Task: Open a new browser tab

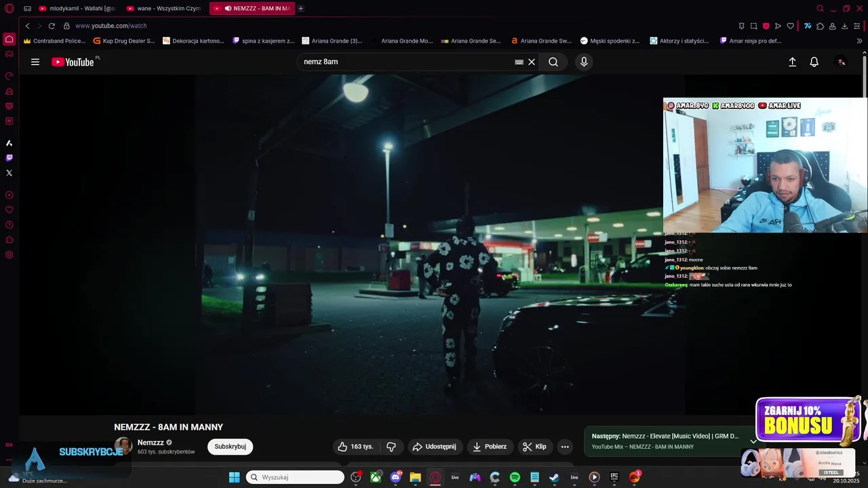Action: pyautogui.click(x=301, y=8)
